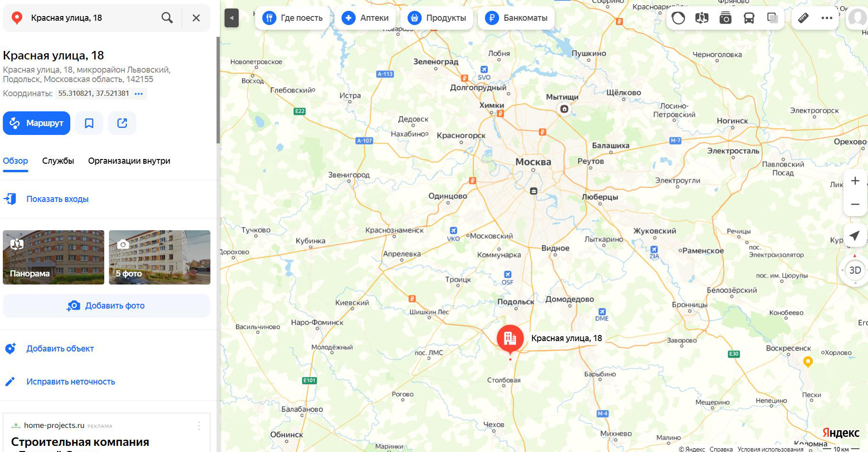Collapse the side panel with the arrow
This screenshot has height=452, width=868.
coord(232,18)
